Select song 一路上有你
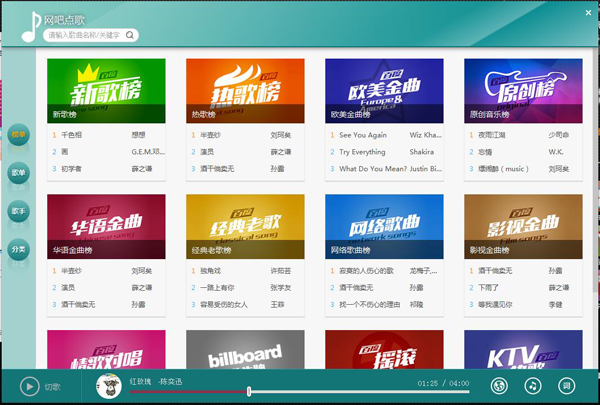The height and width of the screenshot is (405, 600). 217,288
